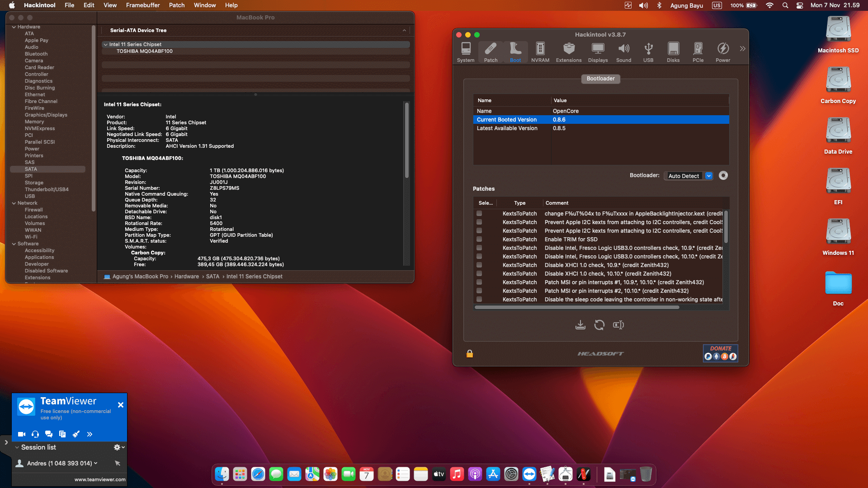This screenshot has height=488, width=868.
Task: Open the Doc folder on desktop
Action: click(x=838, y=288)
